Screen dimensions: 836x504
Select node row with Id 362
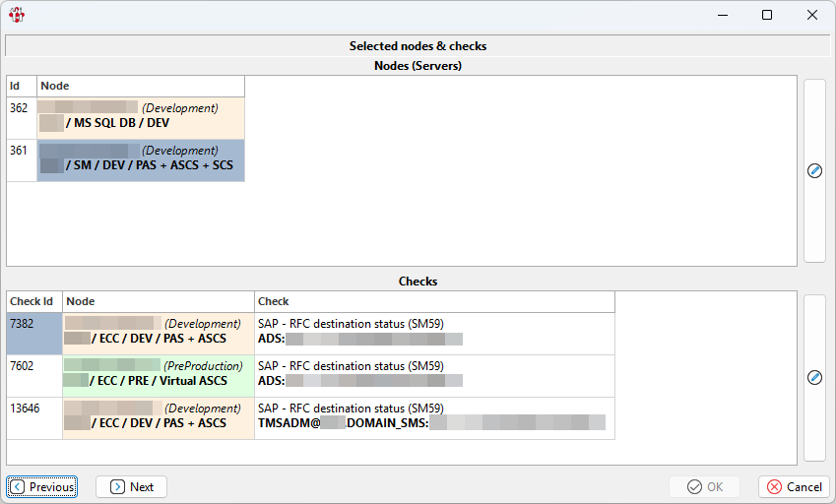click(x=21, y=117)
